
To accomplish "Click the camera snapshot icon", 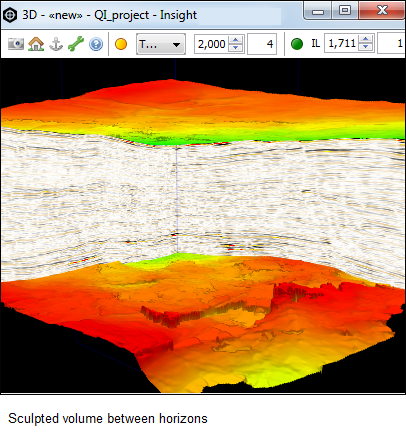I will (16, 44).
